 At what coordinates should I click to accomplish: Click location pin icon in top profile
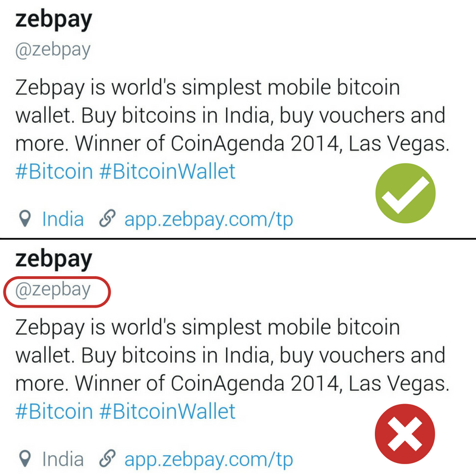click(25, 218)
